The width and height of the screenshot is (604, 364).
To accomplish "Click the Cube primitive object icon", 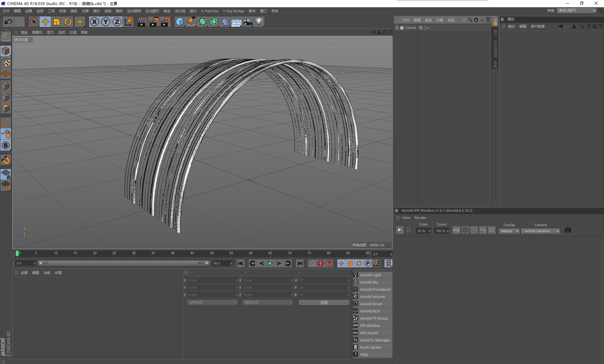I will (180, 22).
